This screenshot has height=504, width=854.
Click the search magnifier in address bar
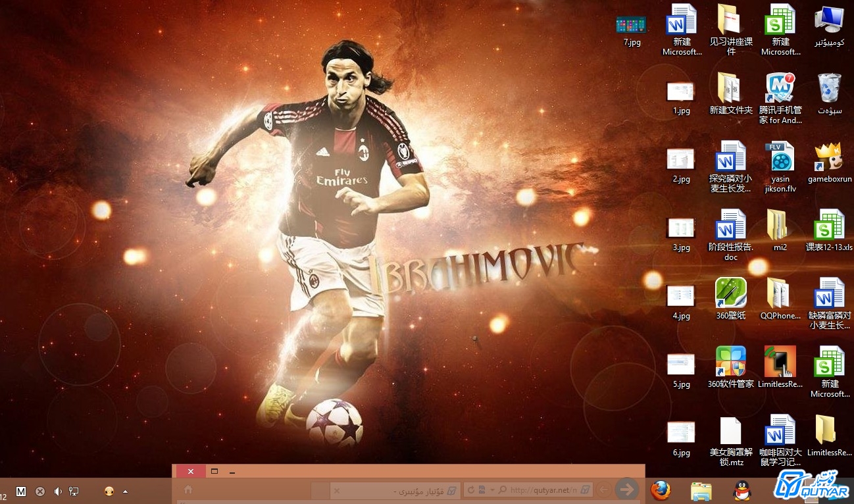click(503, 490)
